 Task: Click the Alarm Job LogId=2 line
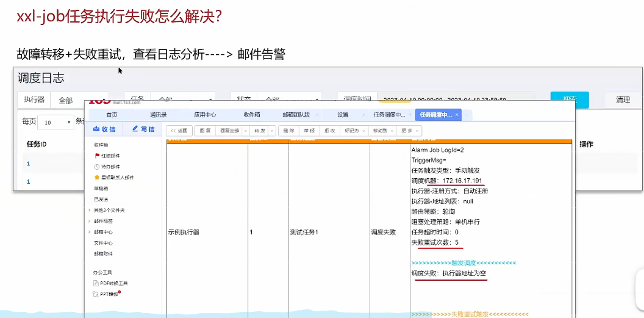pyautogui.click(x=437, y=150)
